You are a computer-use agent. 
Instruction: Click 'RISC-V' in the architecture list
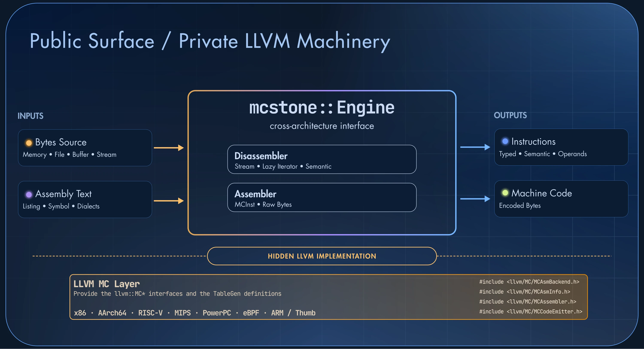click(150, 313)
